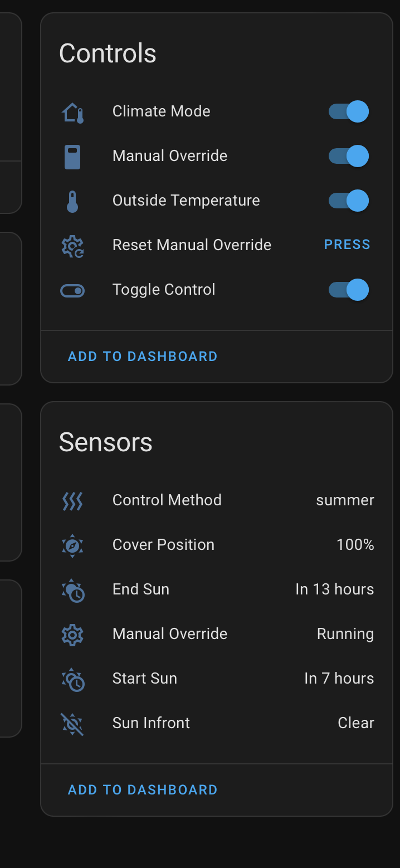Open the Control Method summer sensor value
400x868 pixels.
345,500
